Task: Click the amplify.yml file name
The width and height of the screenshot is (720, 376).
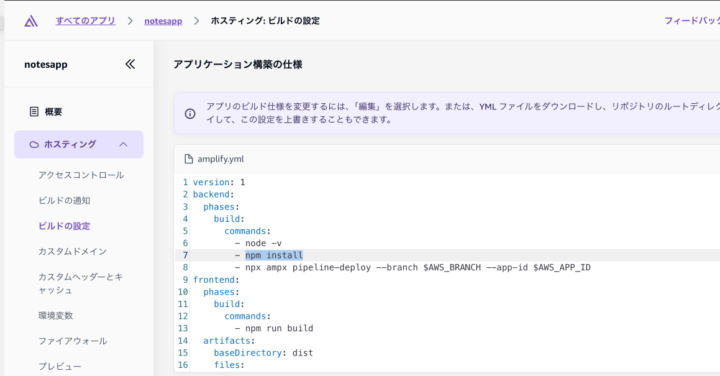Action: (221, 159)
